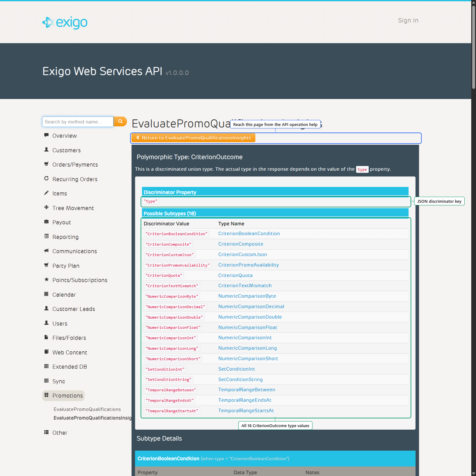
Task: Click the Tree Movement move icon
Action: pos(46,207)
